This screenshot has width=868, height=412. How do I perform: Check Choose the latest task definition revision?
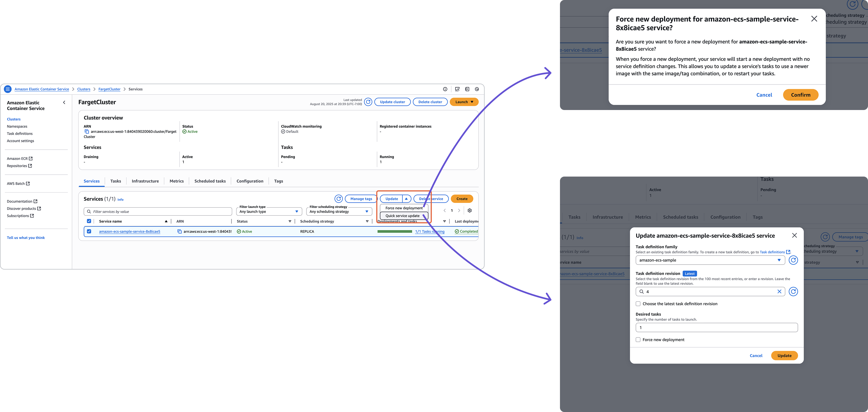point(638,304)
